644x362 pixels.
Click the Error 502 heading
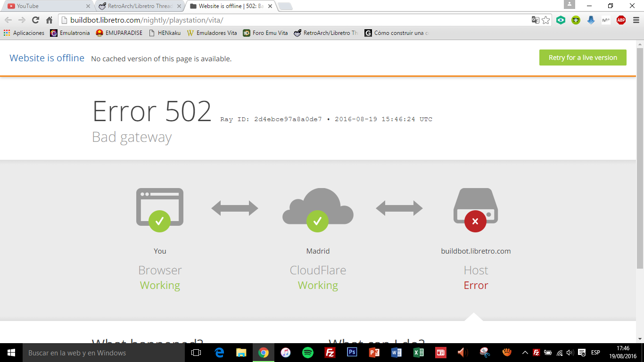click(x=152, y=111)
